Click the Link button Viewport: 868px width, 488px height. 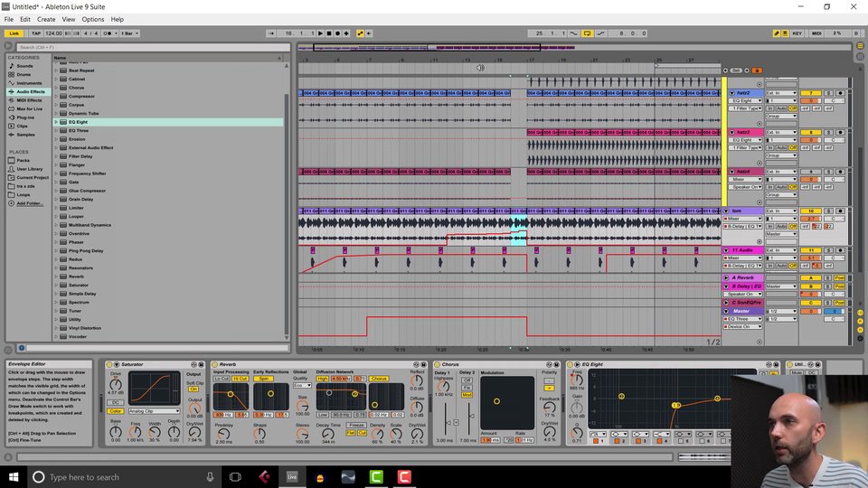[14, 33]
